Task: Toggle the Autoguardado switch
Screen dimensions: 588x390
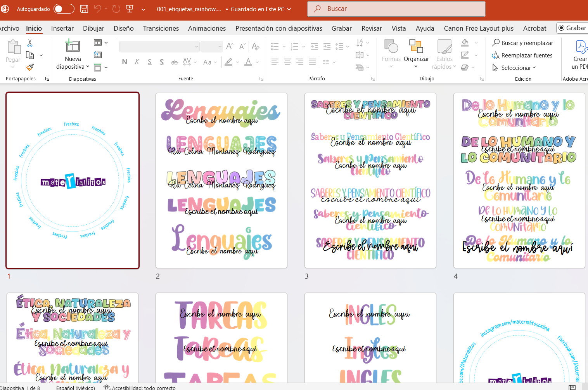Action: tap(64, 9)
